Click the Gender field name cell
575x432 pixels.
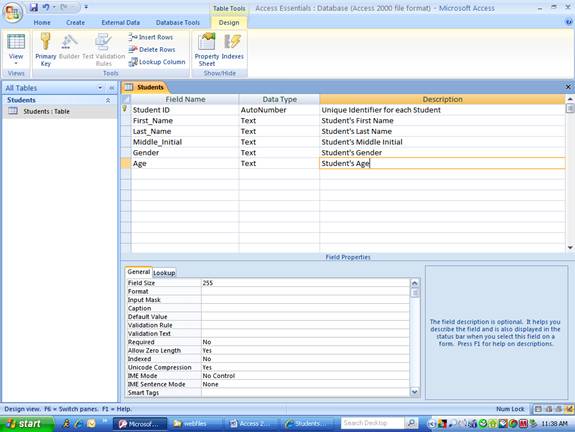tap(185, 153)
